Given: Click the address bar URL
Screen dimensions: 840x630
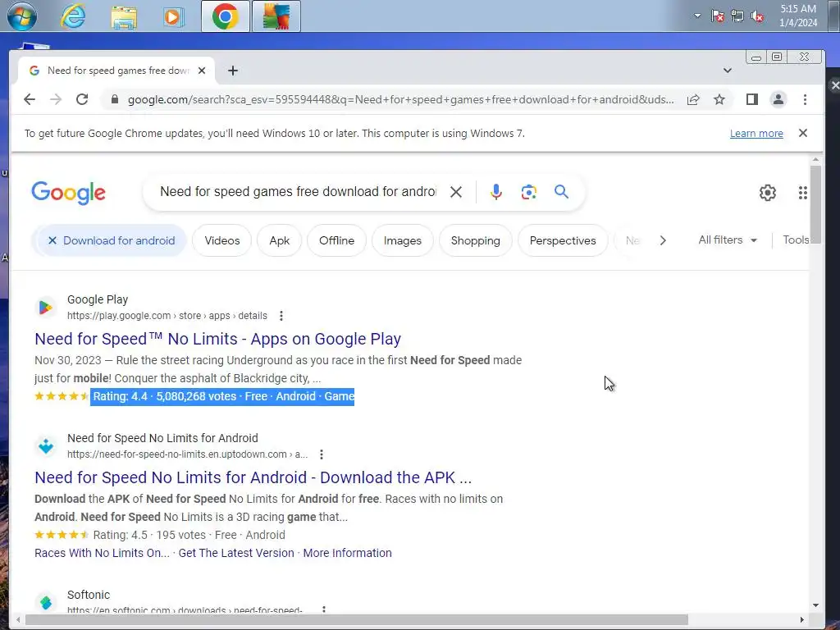Looking at the screenshot, I should tap(400, 99).
